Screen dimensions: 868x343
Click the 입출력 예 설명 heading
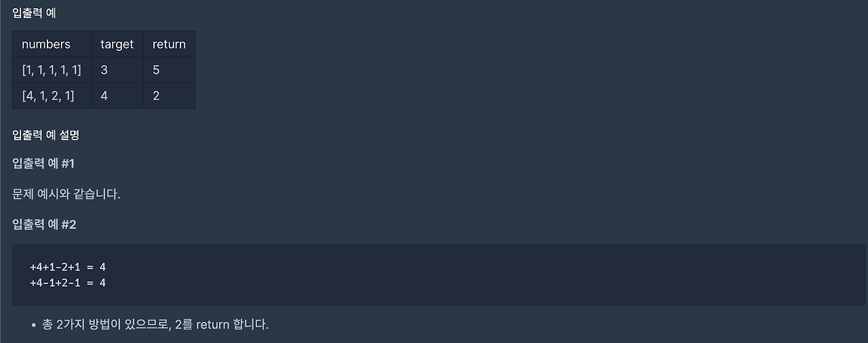coord(46,135)
